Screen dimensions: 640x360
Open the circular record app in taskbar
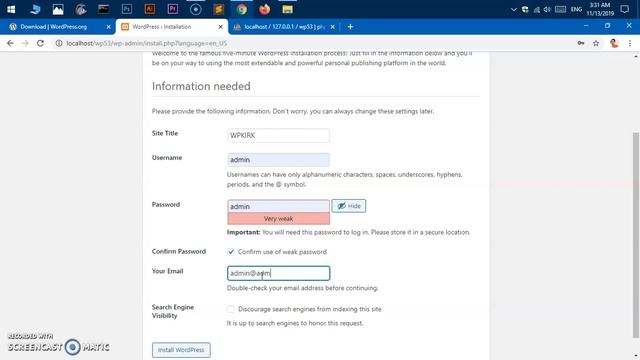(x=196, y=9)
